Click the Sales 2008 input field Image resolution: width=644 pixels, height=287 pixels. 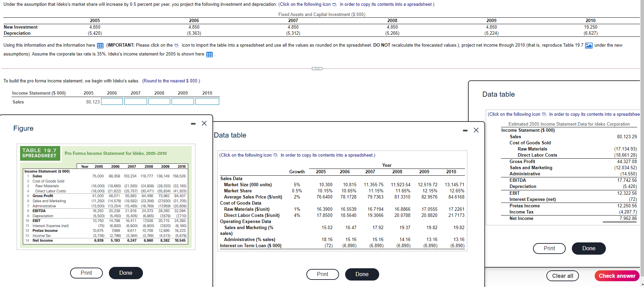tap(159, 101)
